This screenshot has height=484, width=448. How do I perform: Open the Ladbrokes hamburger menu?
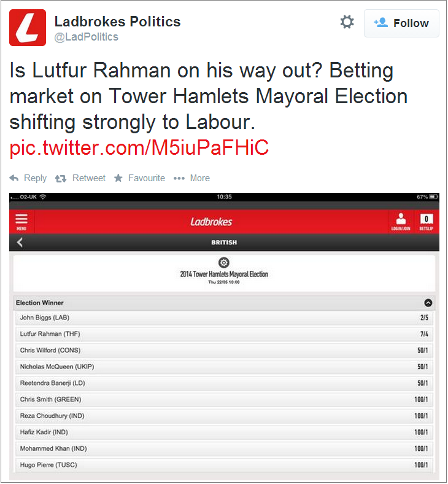[x=21, y=222]
